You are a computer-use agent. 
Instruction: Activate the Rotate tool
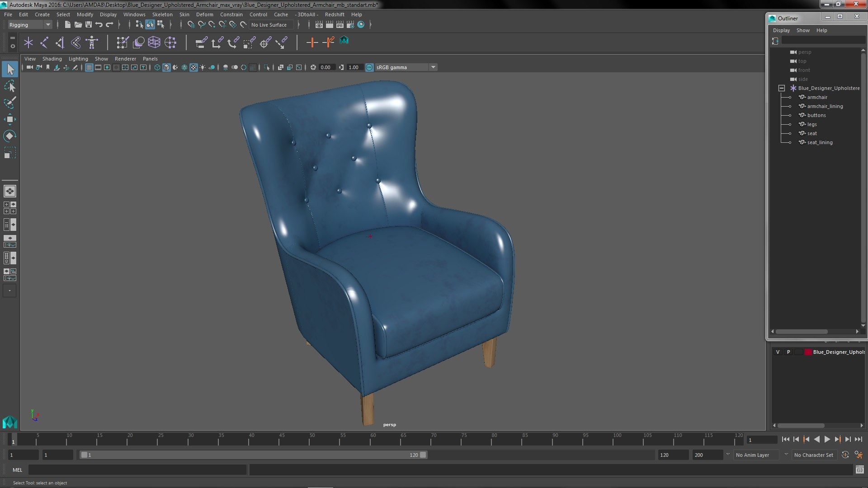click(10, 136)
